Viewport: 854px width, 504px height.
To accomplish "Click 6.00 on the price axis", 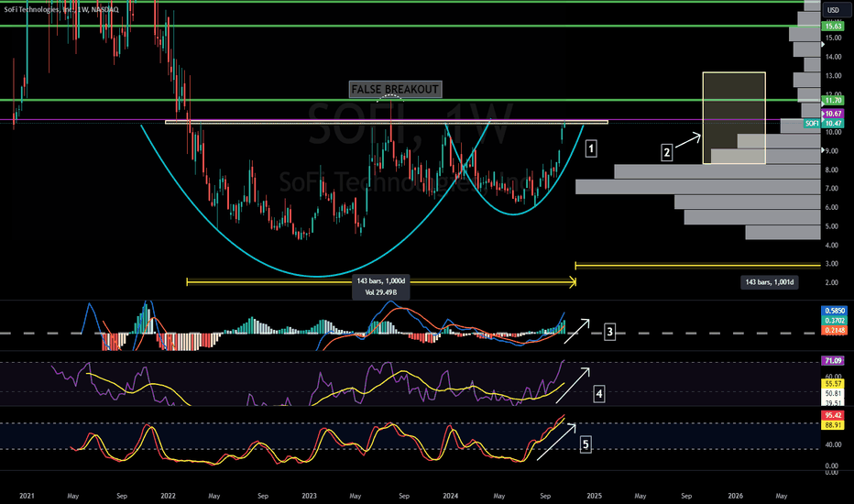I will click(833, 208).
